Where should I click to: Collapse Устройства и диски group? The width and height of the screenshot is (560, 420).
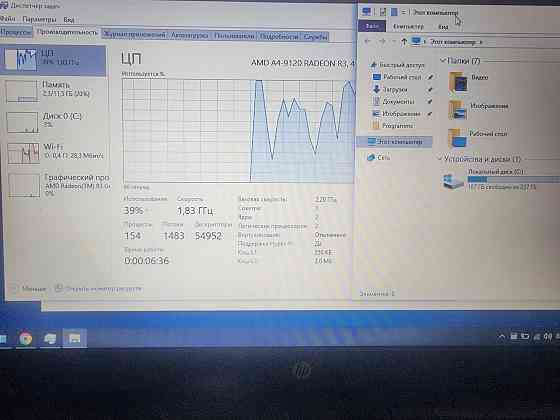click(441, 158)
